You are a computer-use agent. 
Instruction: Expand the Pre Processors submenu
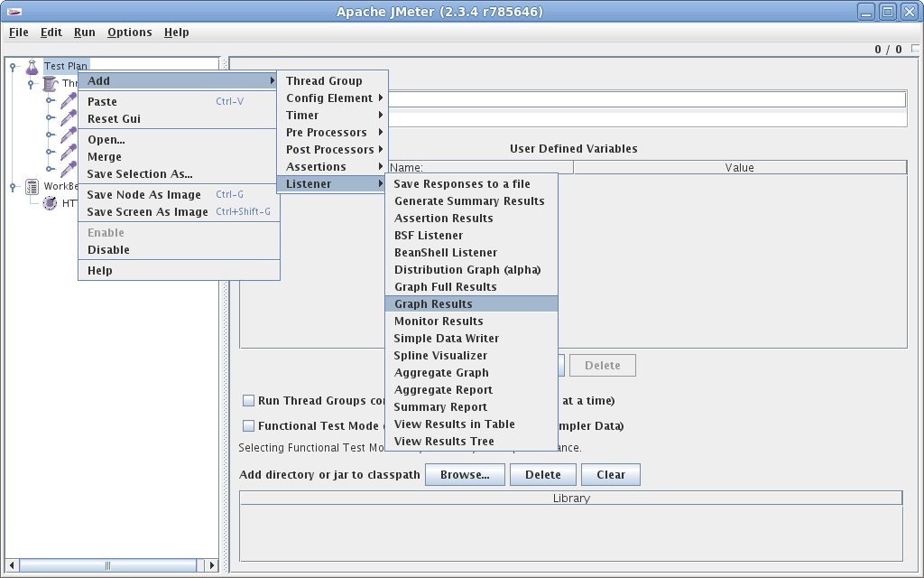coord(332,132)
